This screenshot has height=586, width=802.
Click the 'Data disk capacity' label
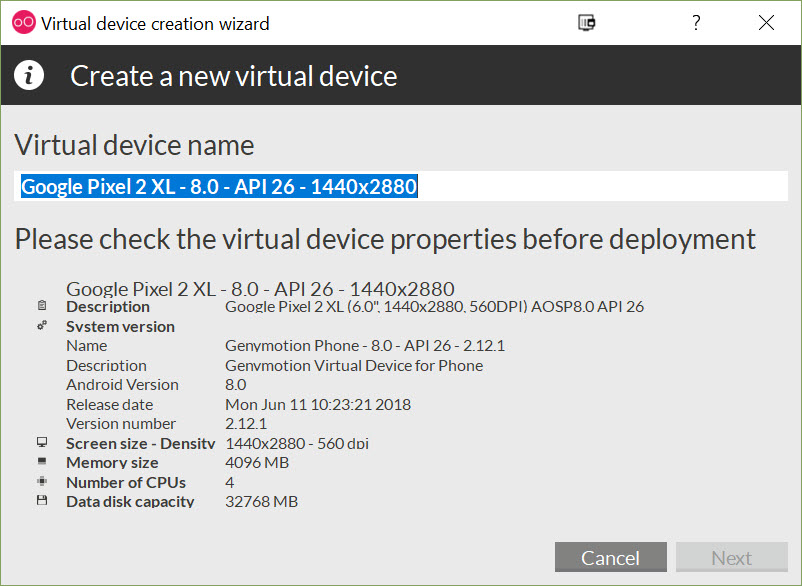(x=130, y=502)
